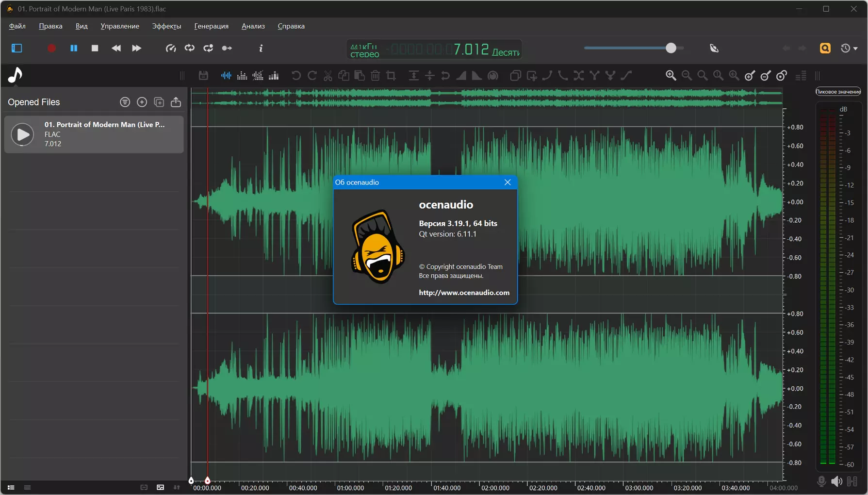
Task: Open the Генерация menu
Action: [211, 26]
